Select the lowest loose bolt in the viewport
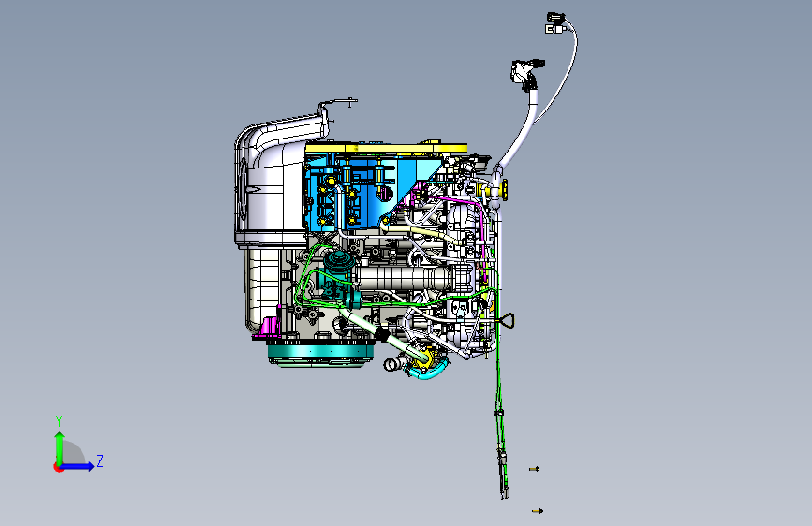This screenshot has width=812, height=526. point(538,511)
